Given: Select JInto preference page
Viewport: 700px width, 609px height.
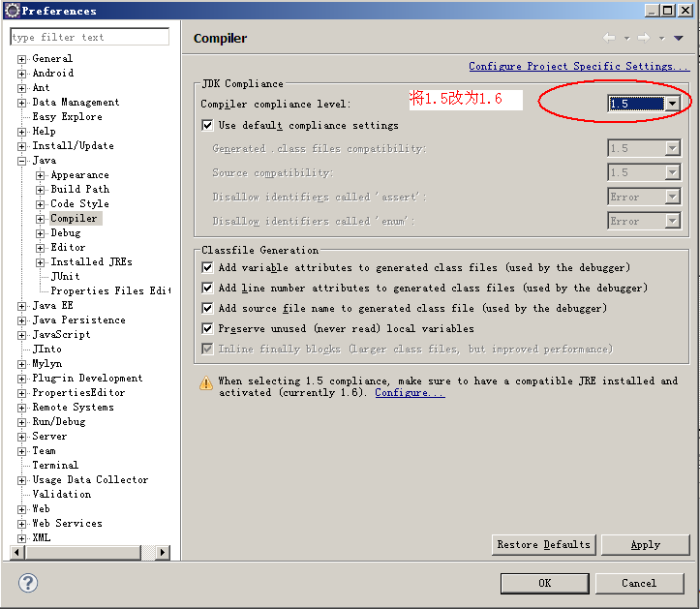Looking at the screenshot, I should pyautogui.click(x=46, y=349).
